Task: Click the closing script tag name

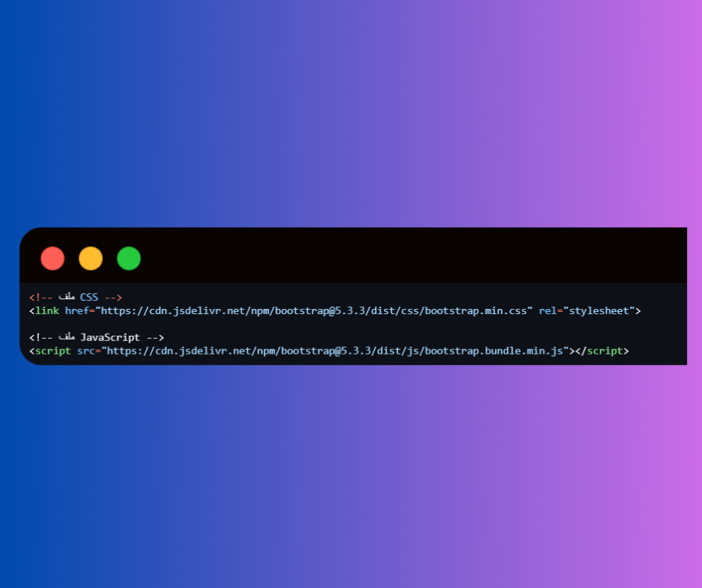Action: coord(605,351)
